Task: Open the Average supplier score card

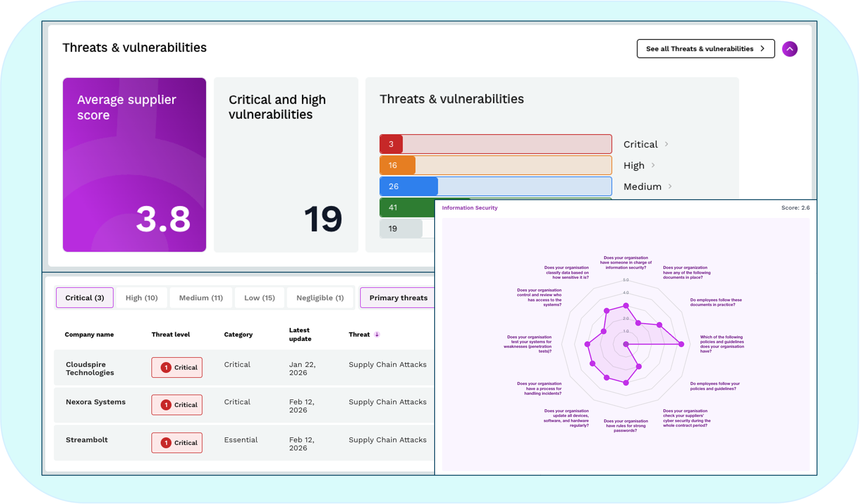Action: pyautogui.click(x=134, y=165)
